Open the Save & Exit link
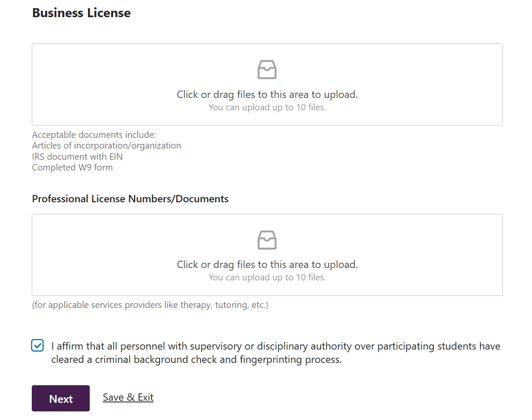 [x=128, y=397]
